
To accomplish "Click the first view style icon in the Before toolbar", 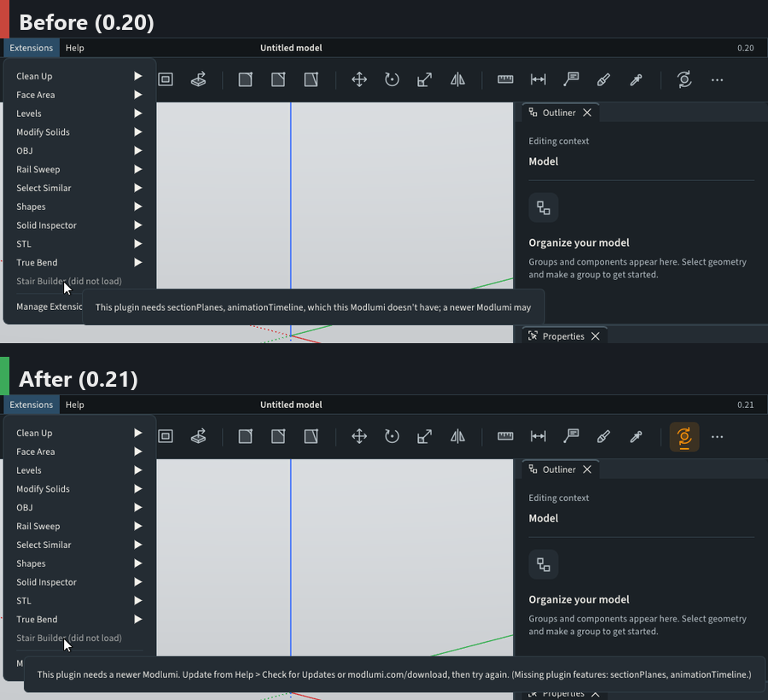I will 246,79.
